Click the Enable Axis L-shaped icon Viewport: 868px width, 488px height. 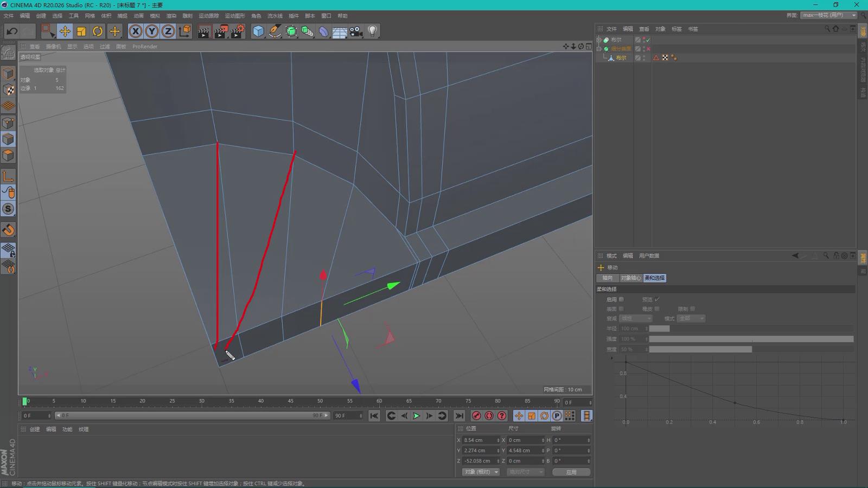pyautogui.click(x=8, y=176)
